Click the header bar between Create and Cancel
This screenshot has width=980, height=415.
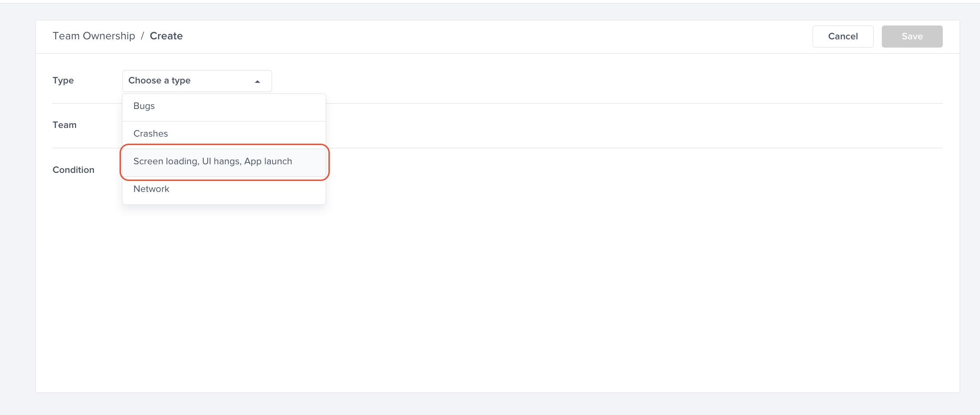476,36
